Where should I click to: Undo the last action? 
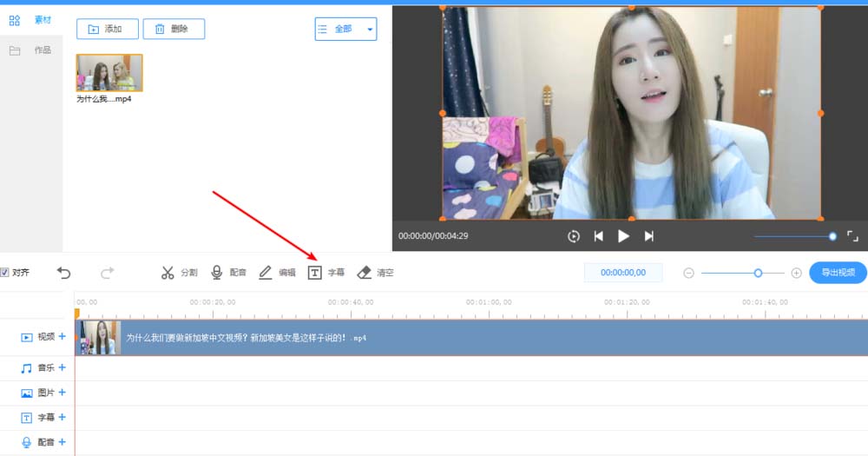click(64, 273)
